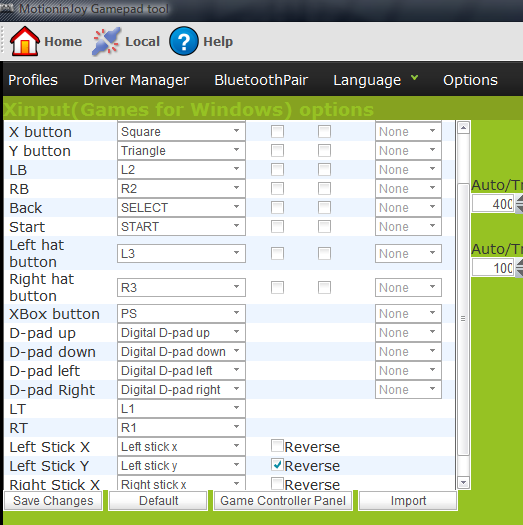Image resolution: width=523 pixels, height=525 pixels.
Task: Open the D-pad Right mapping dropdown
Action: click(181, 389)
